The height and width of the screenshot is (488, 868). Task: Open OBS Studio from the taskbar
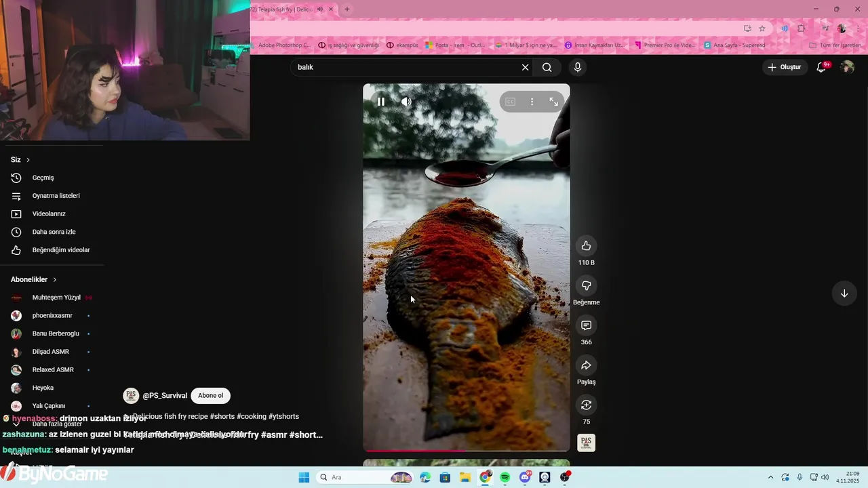[x=564, y=477]
